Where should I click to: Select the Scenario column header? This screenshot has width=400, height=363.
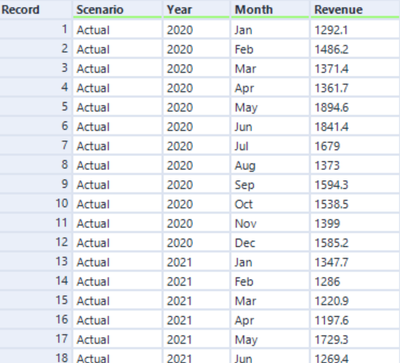point(117,9)
